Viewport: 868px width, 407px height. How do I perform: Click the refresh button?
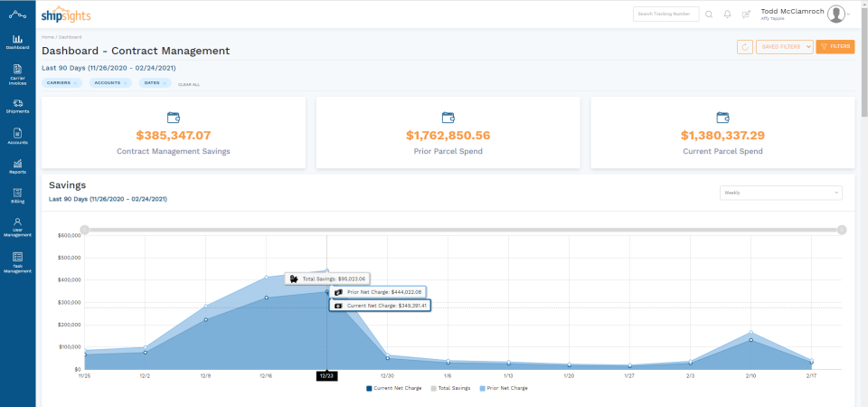point(745,47)
